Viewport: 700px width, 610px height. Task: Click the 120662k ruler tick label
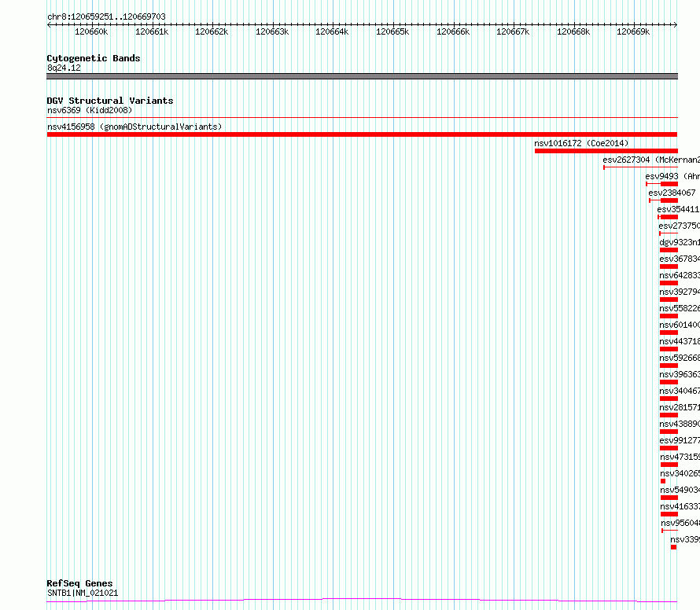click(212, 31)
